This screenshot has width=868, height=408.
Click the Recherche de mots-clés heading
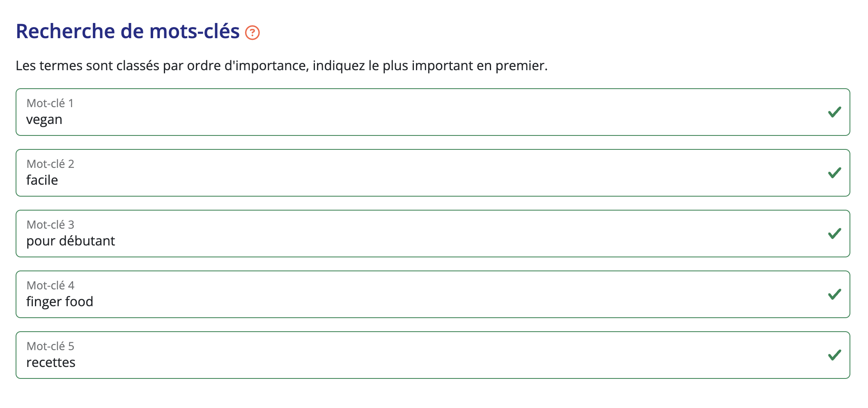pos(128,31)
